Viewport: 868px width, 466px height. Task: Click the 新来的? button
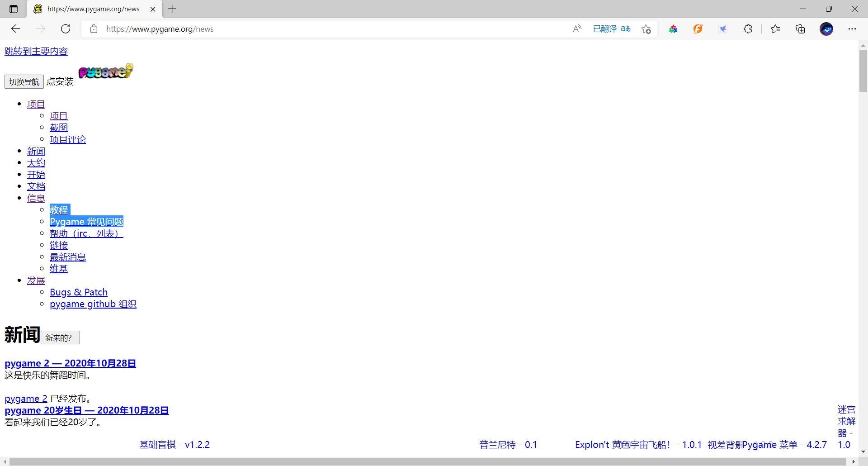pyautogui.click(x=60, y=338)
